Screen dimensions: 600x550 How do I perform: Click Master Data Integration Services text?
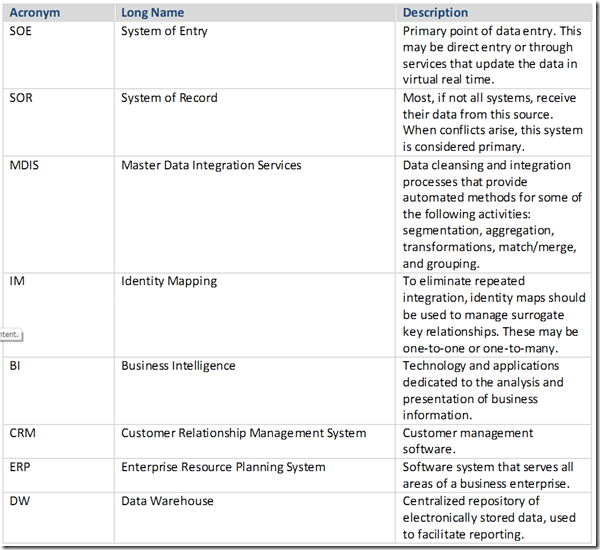[211, 165]
